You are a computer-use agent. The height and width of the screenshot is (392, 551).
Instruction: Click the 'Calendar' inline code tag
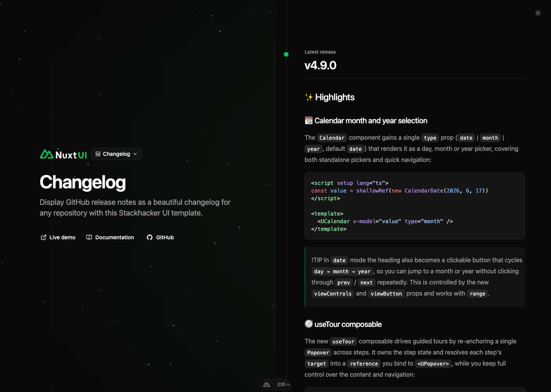332,138
